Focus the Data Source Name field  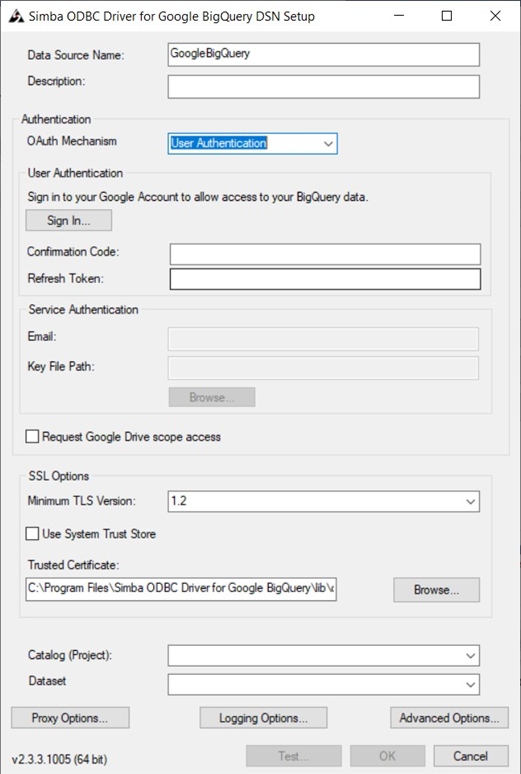323,54
